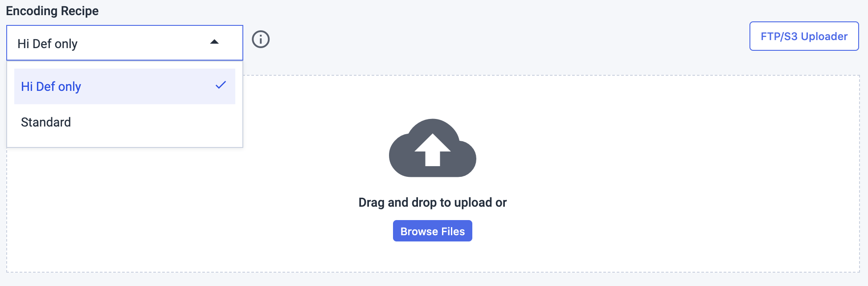
Task: Collapse the dropdown using the caret arrow
Action: (214, 42)
